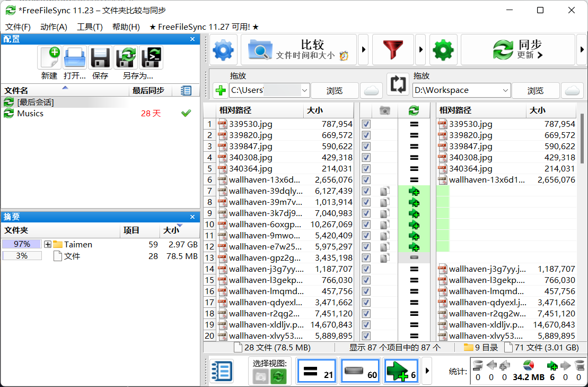Click FreeFileSync 11.27 available update notice
Viewport: 588px width, 387px height.
point(204,27)
